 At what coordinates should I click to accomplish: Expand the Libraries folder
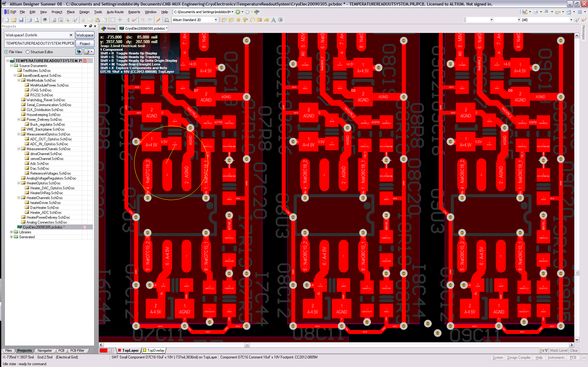[x=11, y=232]
